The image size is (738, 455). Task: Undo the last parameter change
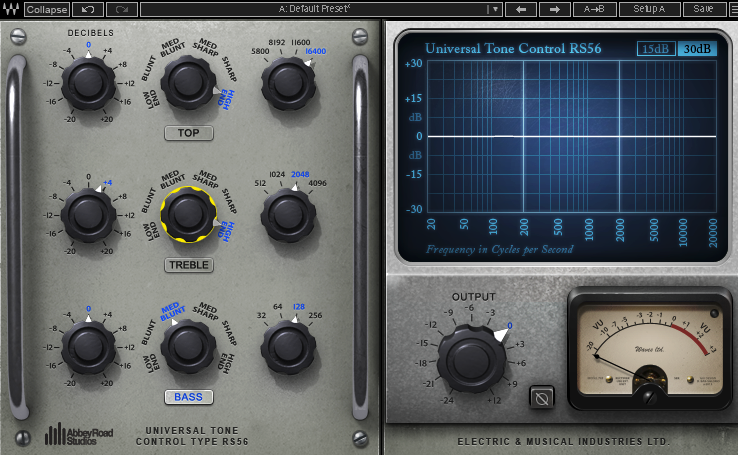pyautogui.click(x=88, y=9)
